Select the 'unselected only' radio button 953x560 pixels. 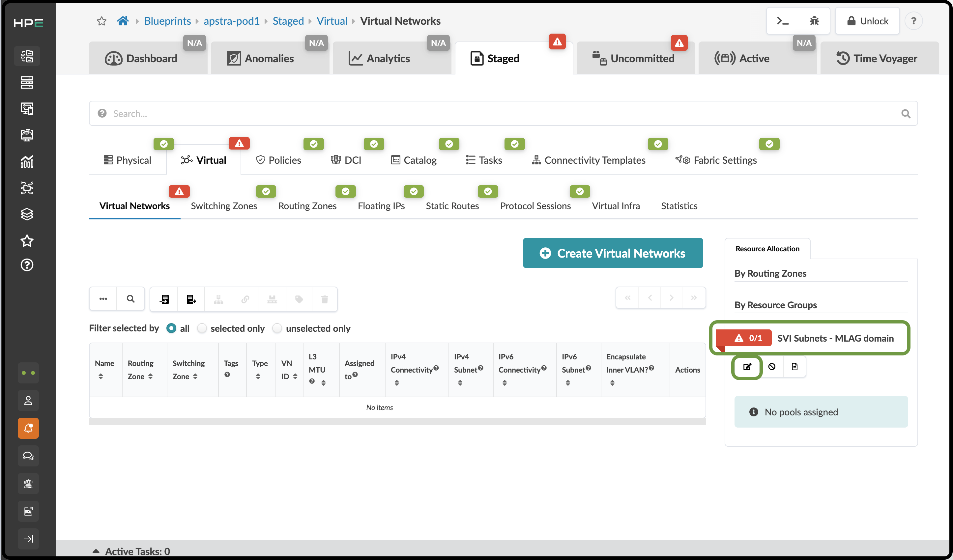[277, 328]
